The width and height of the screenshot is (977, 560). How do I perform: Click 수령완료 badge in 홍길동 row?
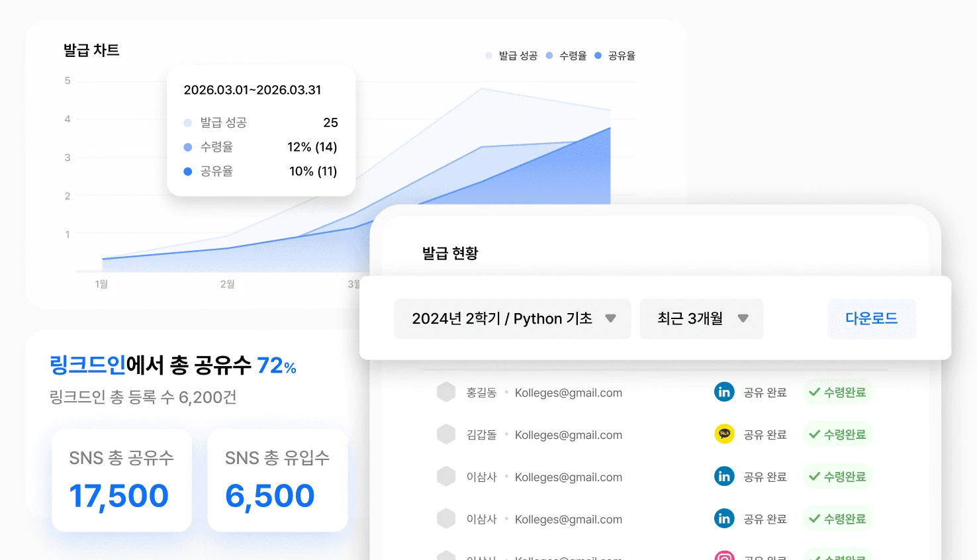click(837, 392)
